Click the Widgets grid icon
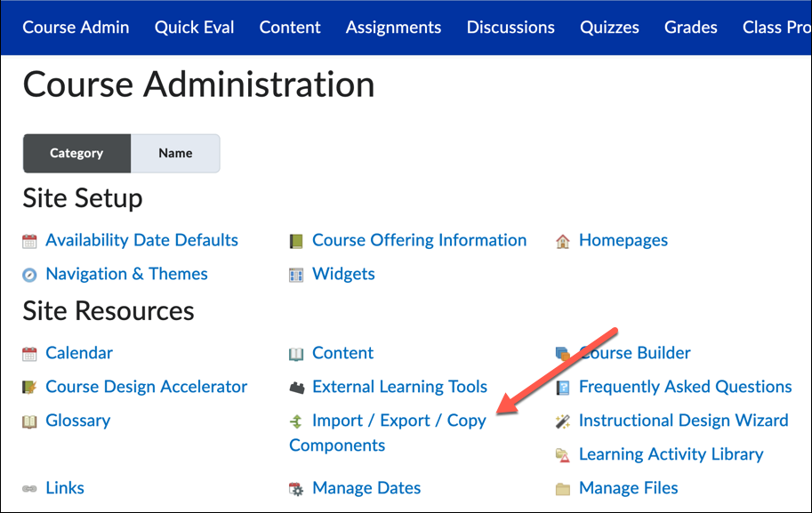The width and height of the screenshot is (812, 513). coord(297,274)
